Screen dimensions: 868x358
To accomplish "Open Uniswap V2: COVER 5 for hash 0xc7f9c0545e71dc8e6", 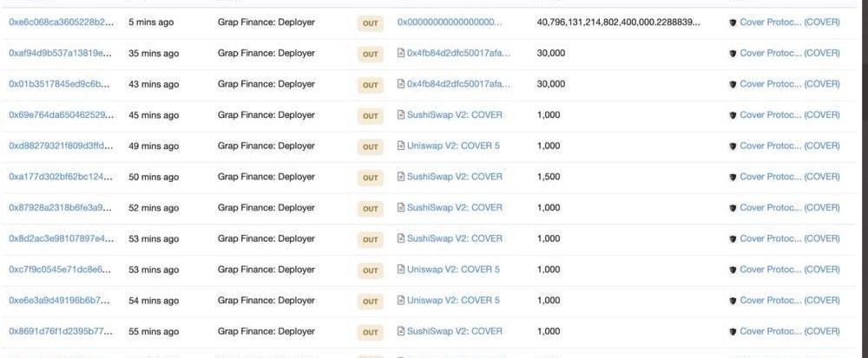I will [x=453, y=270].
